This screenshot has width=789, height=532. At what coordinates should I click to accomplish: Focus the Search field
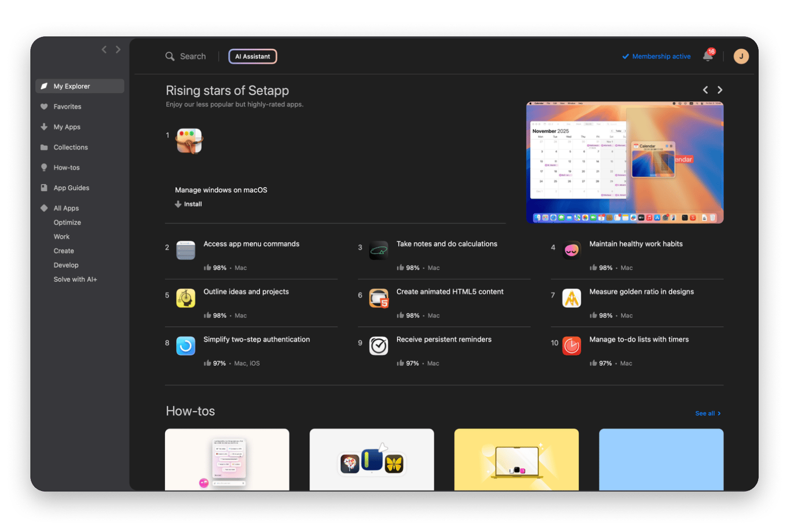click(x=193, y=56)
